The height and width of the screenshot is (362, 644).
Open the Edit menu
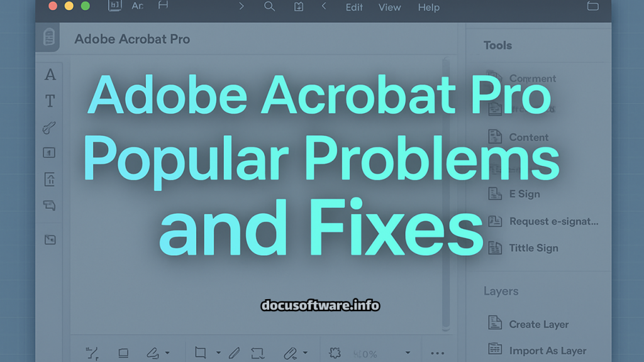pyautogui.click(x=353, y=8)
